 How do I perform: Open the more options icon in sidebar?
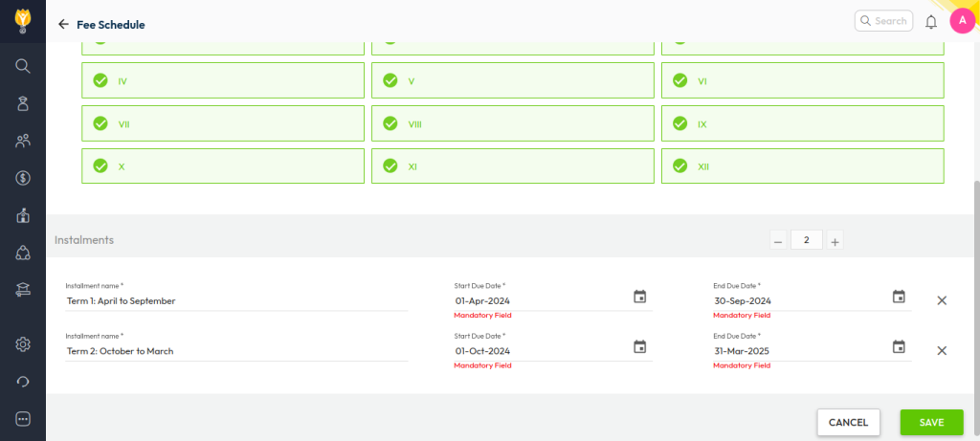(x=23, y=419)
